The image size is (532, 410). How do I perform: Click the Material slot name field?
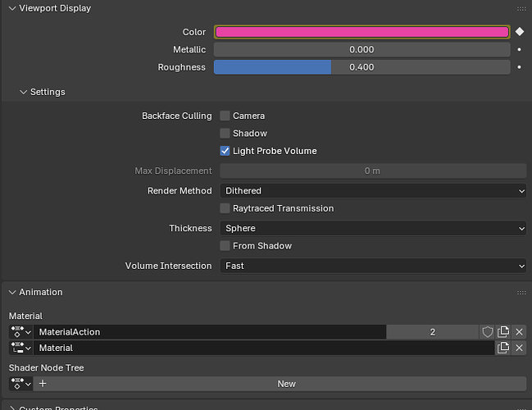click(x=264, y=348)
